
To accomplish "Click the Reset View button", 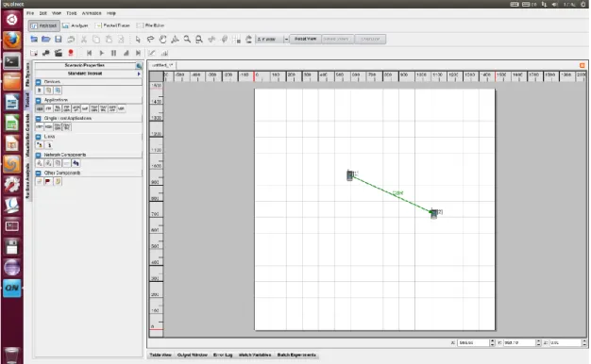I will (x=305, y=40).
